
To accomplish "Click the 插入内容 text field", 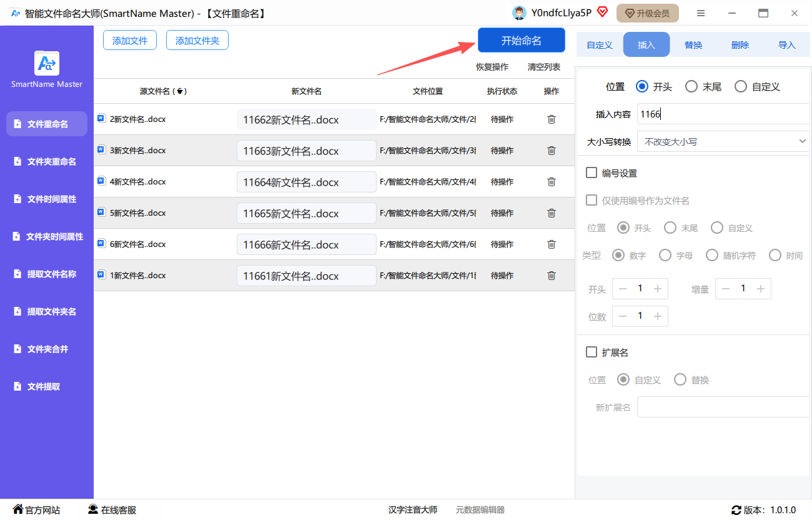I will (722, 114).
